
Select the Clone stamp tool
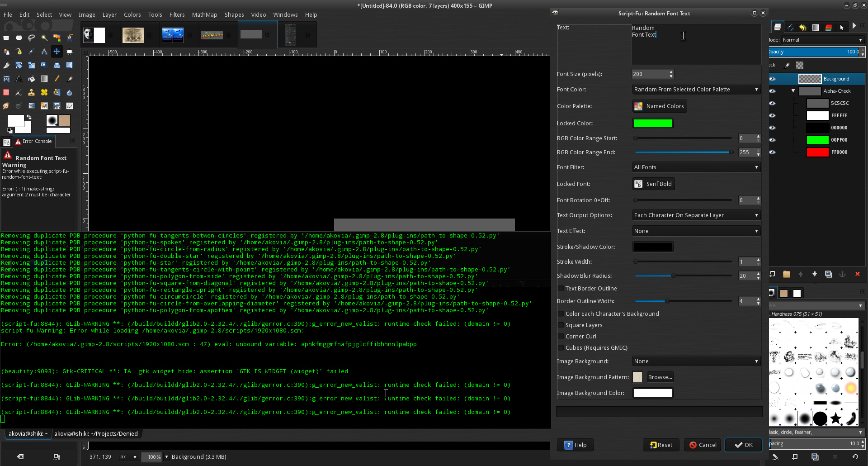click(32, 92)
